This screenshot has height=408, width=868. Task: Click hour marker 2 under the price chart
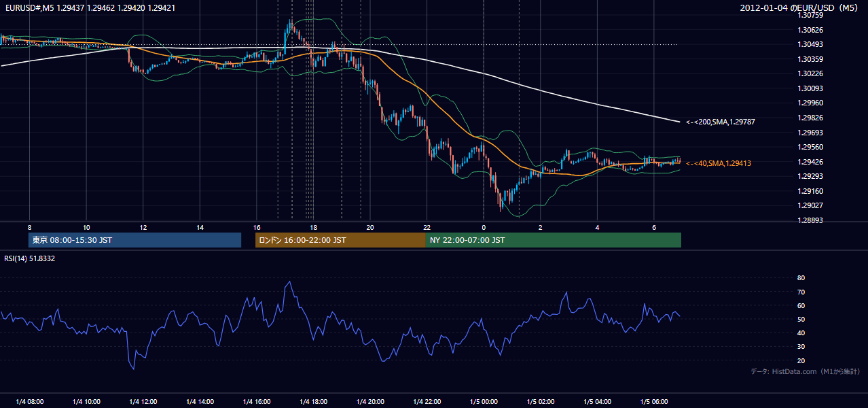click(x=540, y=227)
